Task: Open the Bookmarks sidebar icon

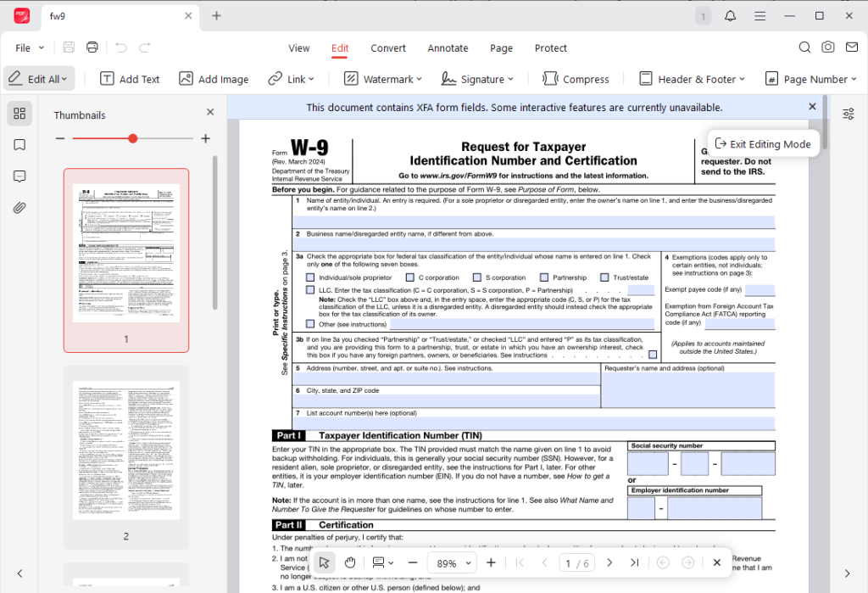Action: pyautogui.click(x=19, y=145)
